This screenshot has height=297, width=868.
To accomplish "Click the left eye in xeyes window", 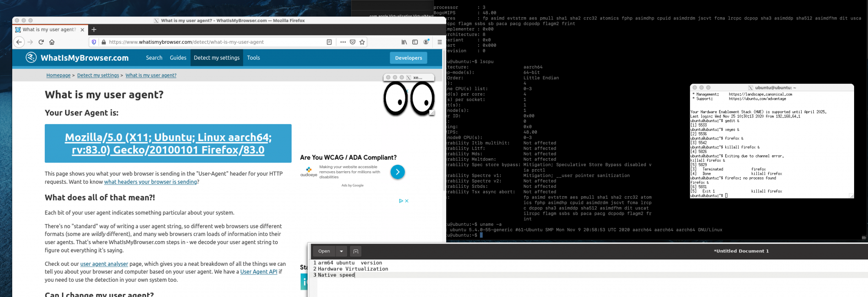I will 395,99.
